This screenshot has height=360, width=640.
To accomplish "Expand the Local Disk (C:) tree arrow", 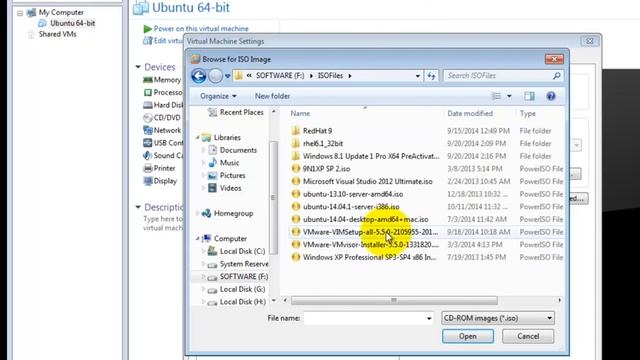I will tap(203, 251).
